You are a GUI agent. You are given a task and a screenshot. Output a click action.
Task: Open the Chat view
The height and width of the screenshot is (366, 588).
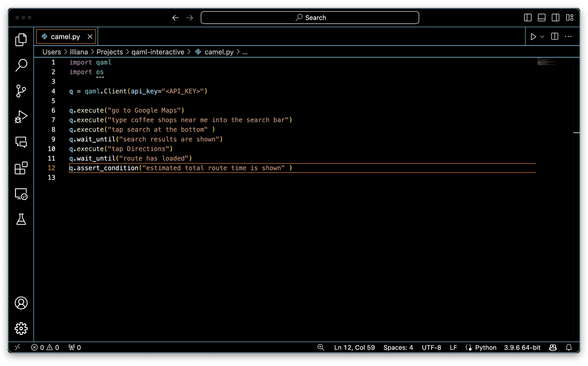click(x=21, y=143)
